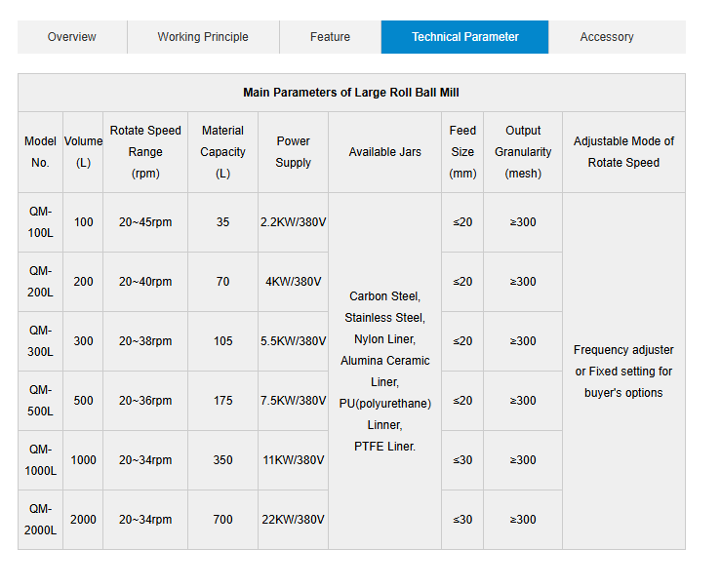Click the Output Granularity column header
Image resolution: width=721 pixels, height=588 pixels.
click(x=523, y=152)
